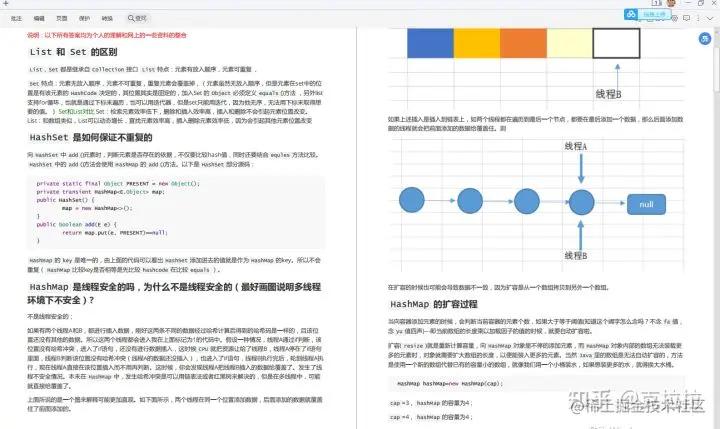The height and width of the screenshot is (429, 720).
Task: Click the blue cloud upload button
Action: coord(647,14)
